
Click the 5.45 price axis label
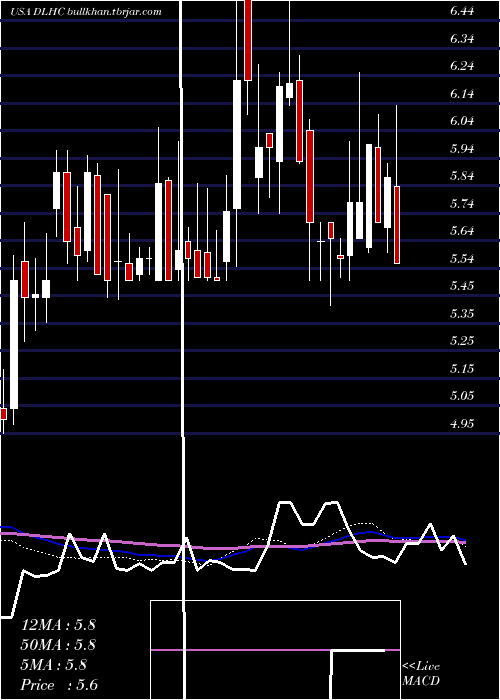(462, 286)
